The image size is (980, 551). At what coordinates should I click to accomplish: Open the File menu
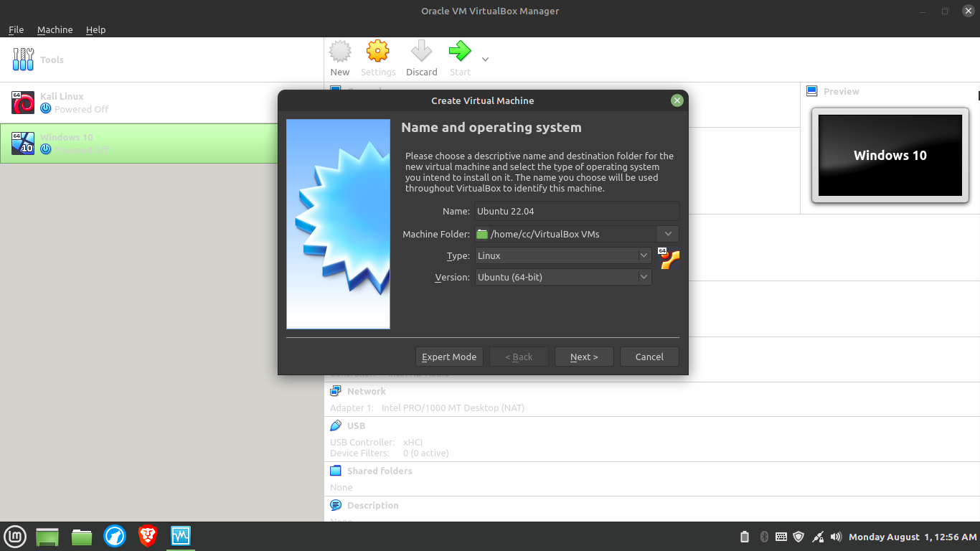[16, 29]
